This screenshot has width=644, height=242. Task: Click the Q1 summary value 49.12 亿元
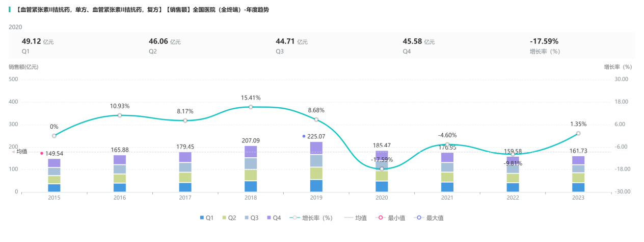point(38,42)
